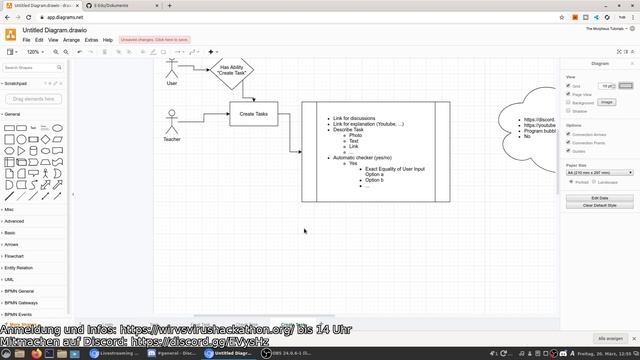
Task: Open the Edit menu
Action: (39, 40)
